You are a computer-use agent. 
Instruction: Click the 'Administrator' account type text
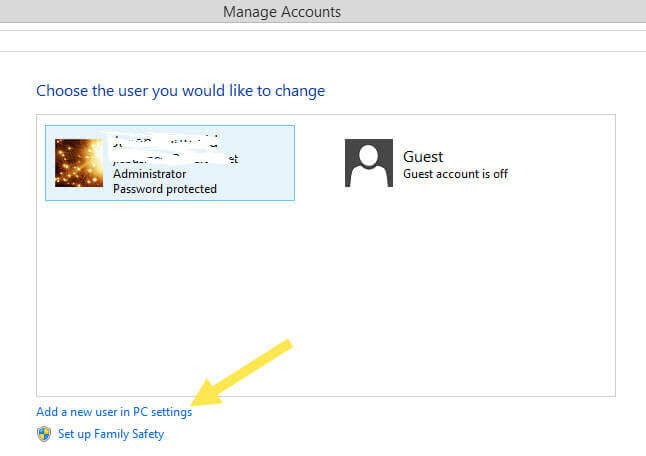coord(149,174)
